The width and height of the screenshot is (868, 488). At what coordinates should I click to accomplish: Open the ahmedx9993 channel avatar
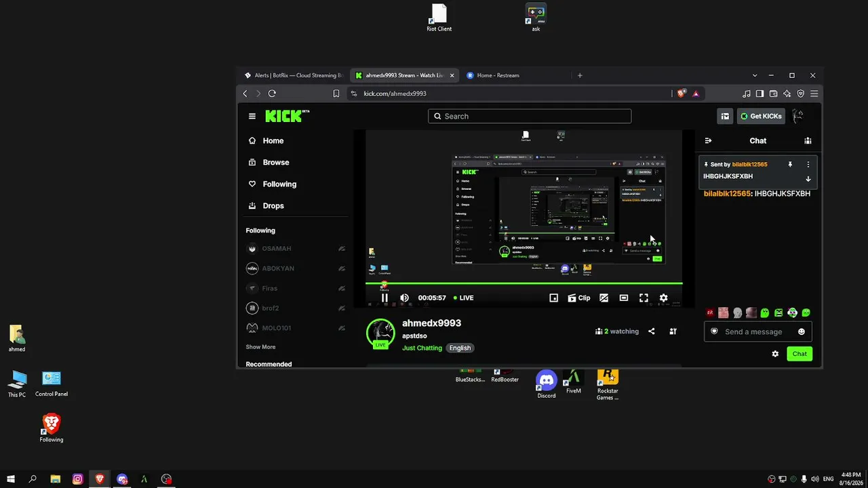[x=380, y=333]
